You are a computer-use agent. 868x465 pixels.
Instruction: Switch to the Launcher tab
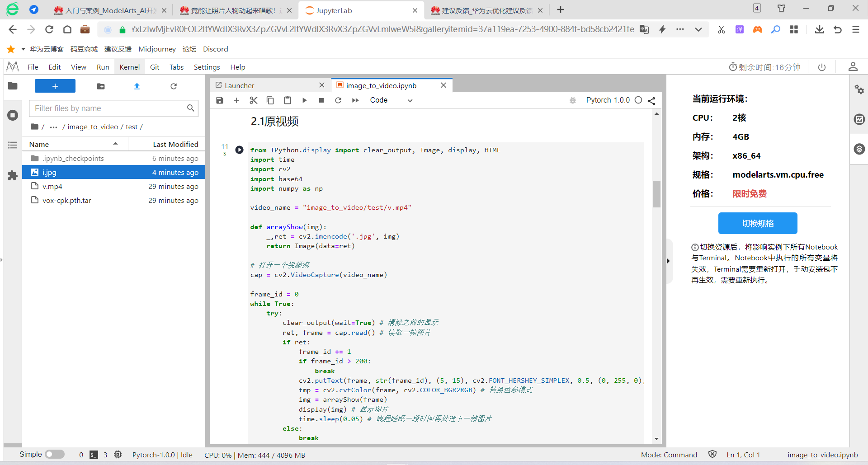click(x=240, y=85)
